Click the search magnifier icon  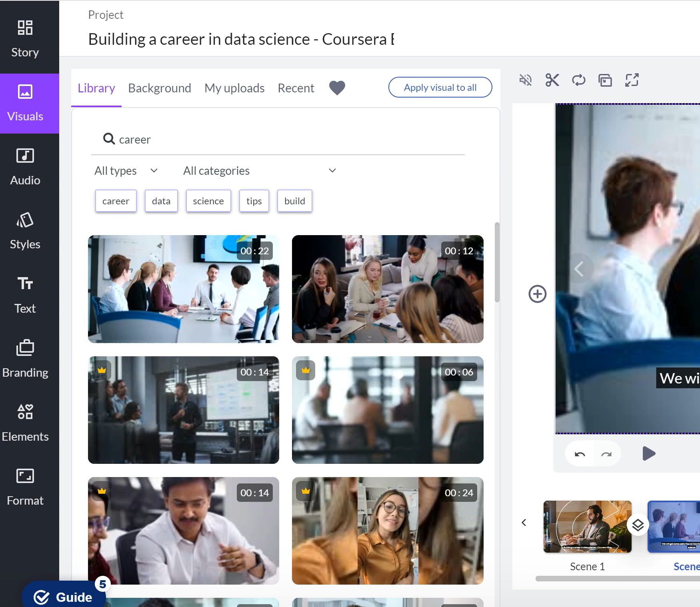click(109, 139)
